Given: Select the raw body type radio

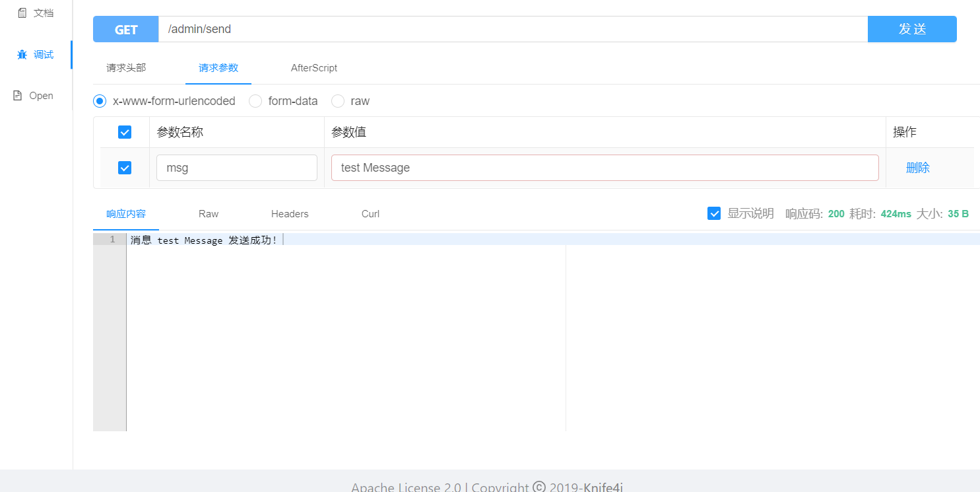Looking at the screenshot, I should [x=338, y=101].
